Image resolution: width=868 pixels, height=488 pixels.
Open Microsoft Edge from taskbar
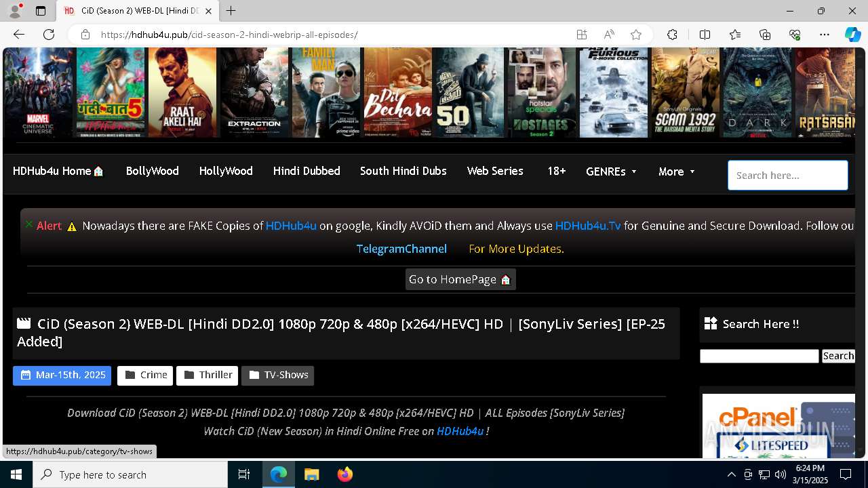click(279, 474)
